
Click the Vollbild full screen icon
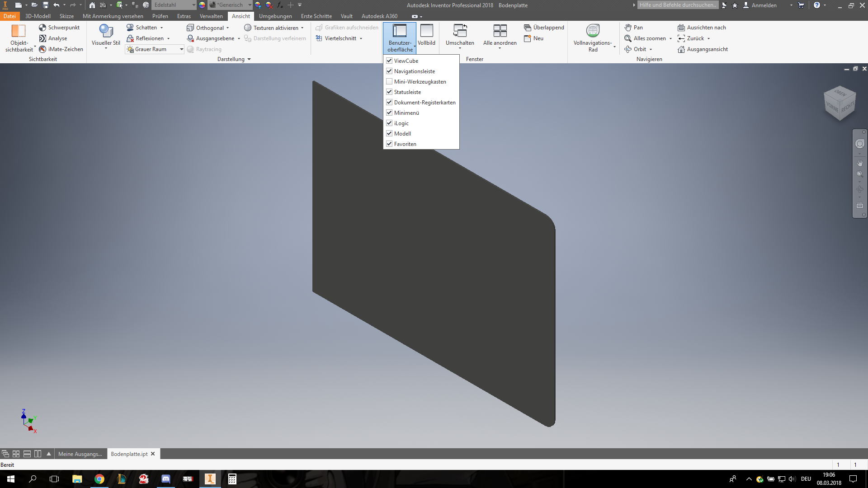[x=426, y=31]
